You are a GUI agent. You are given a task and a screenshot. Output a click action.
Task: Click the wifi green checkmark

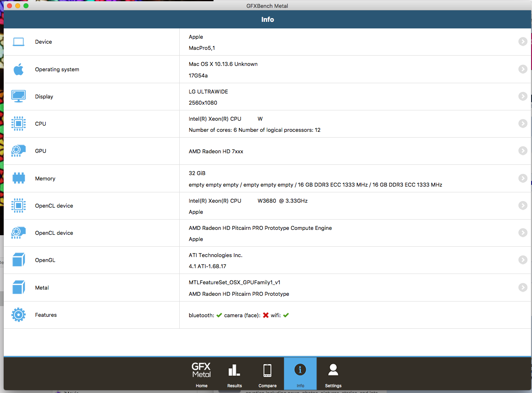(x=286, y=315)
